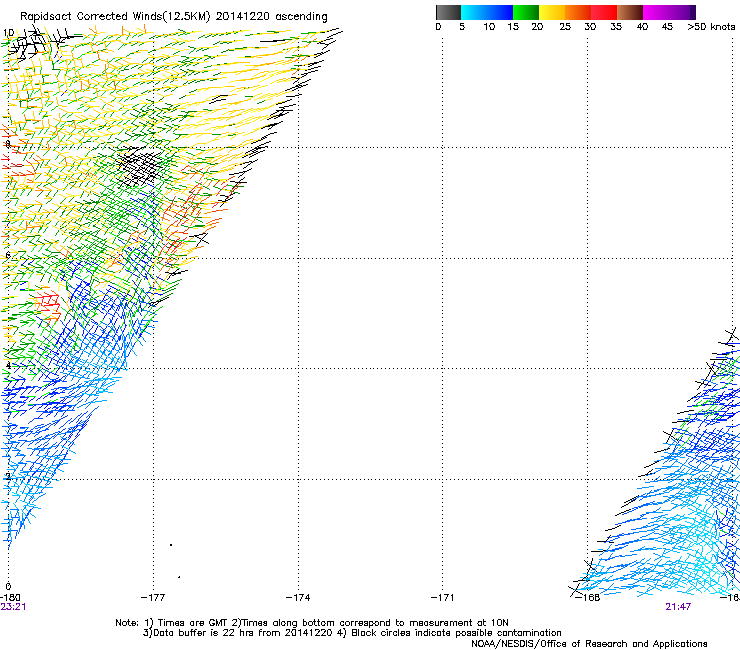Pick the brown 35–40 knots legend segment

pos(630,12)
